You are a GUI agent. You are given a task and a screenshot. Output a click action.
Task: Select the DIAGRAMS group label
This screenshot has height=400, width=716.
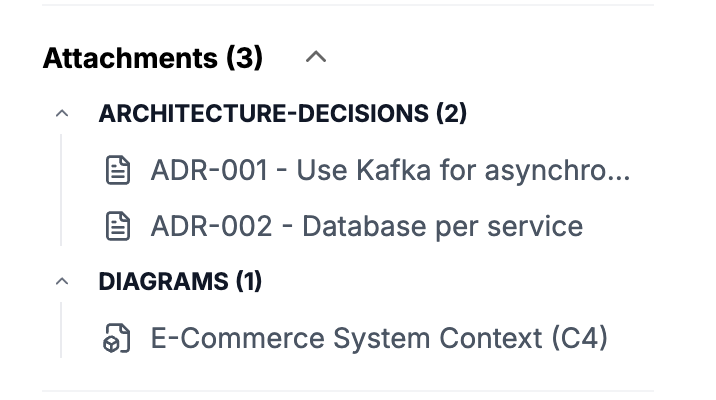(x=163, y=282)
